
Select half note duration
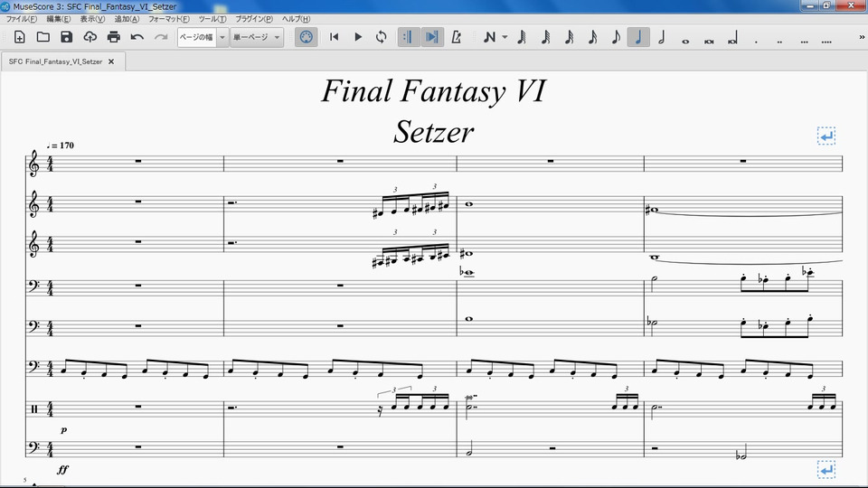point(662,37)
